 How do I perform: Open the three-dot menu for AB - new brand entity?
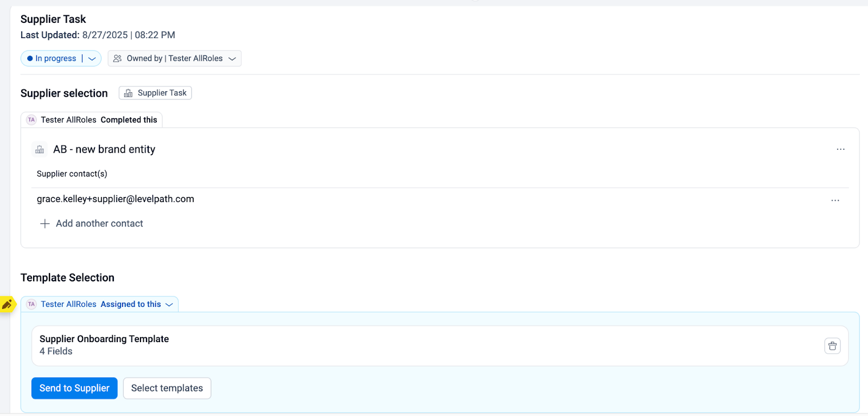pyautogui.click(x=840, y=149)
